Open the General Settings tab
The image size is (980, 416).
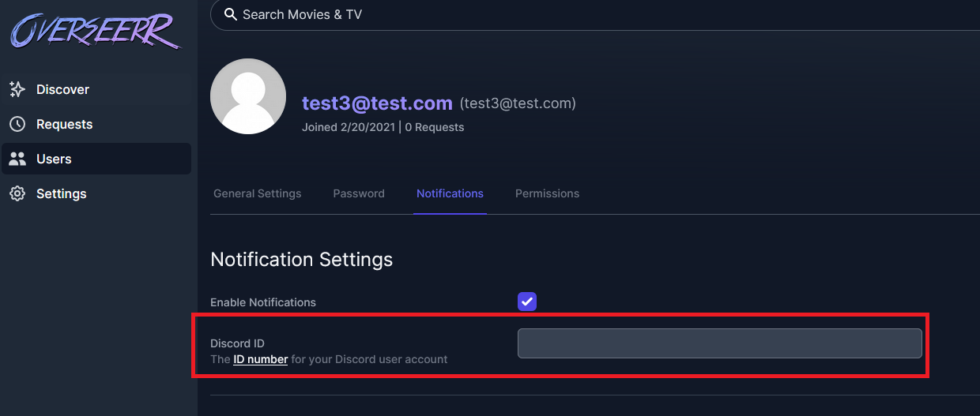pos(258,193)
